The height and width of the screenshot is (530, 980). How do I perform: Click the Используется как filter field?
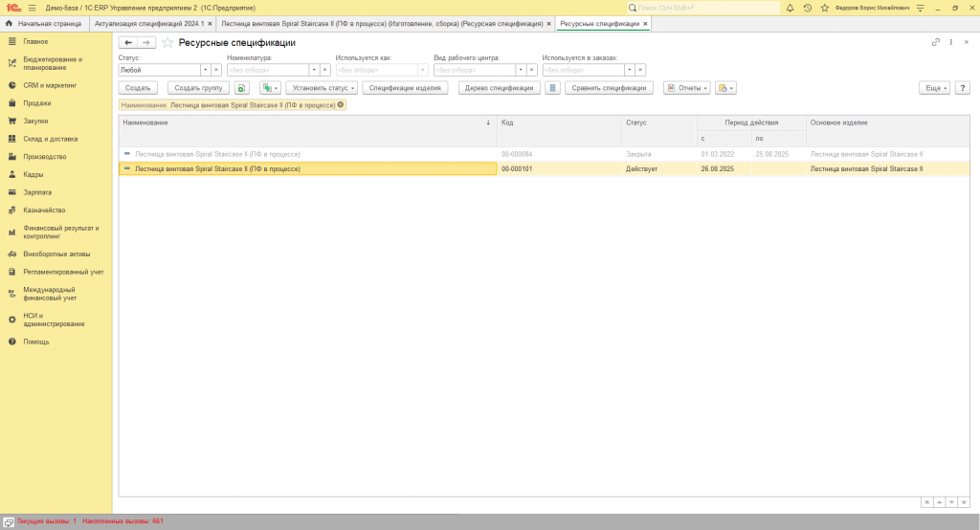point(377,70)
